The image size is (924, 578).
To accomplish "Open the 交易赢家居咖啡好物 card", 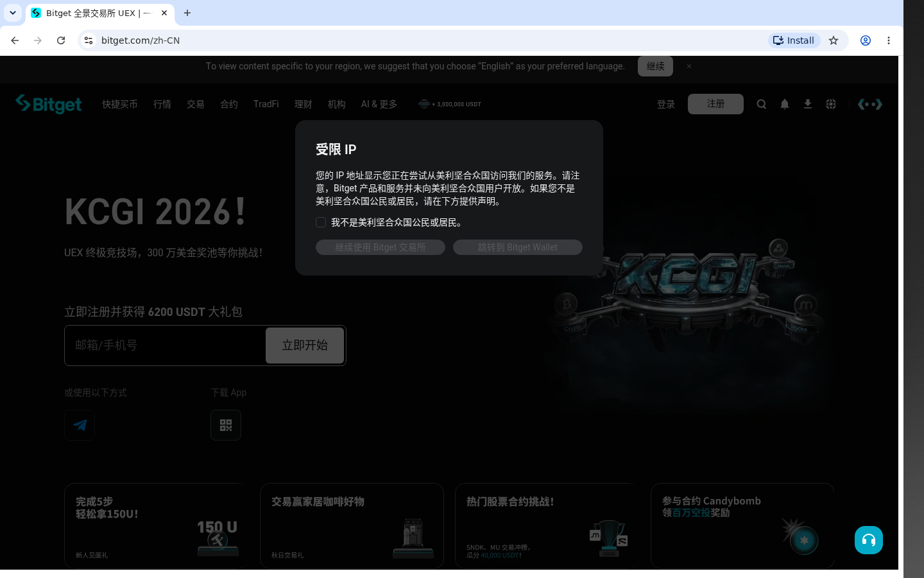I will 352,526.
